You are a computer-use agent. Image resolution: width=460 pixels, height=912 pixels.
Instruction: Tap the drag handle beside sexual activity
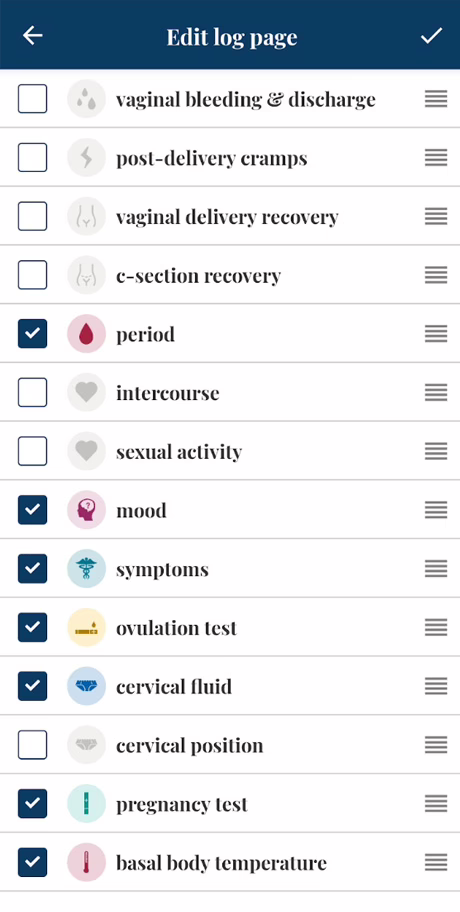tap(436, 451)
